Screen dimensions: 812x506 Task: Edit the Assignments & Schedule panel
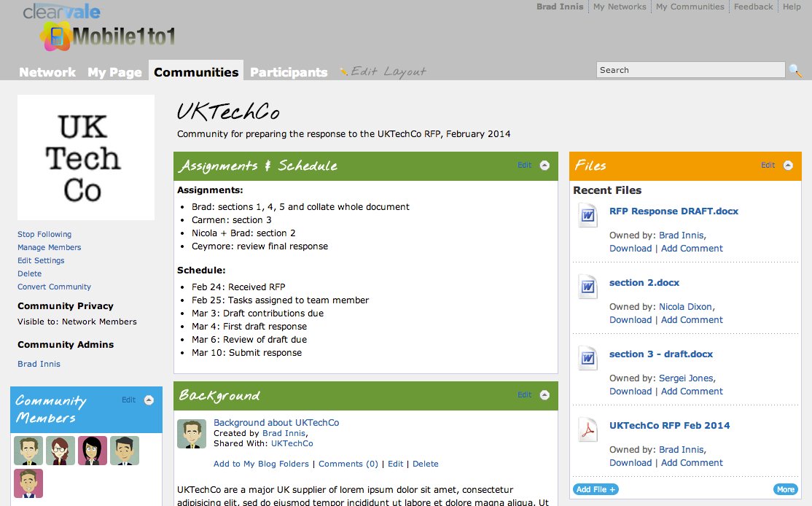[525, 166]
